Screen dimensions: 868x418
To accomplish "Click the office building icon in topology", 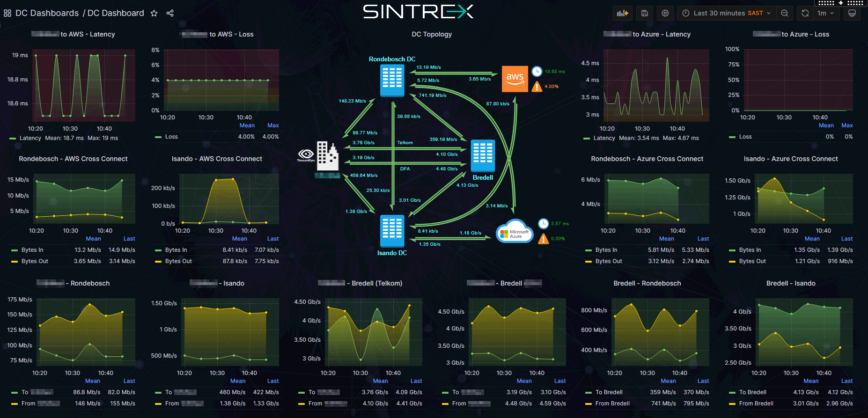I will (x=328, y=155).
